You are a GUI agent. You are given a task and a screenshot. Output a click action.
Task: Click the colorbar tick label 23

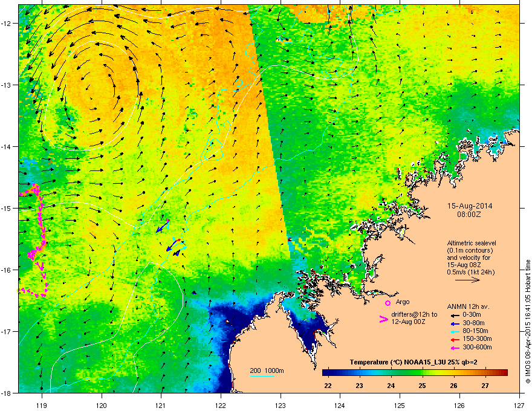[360, 386]
